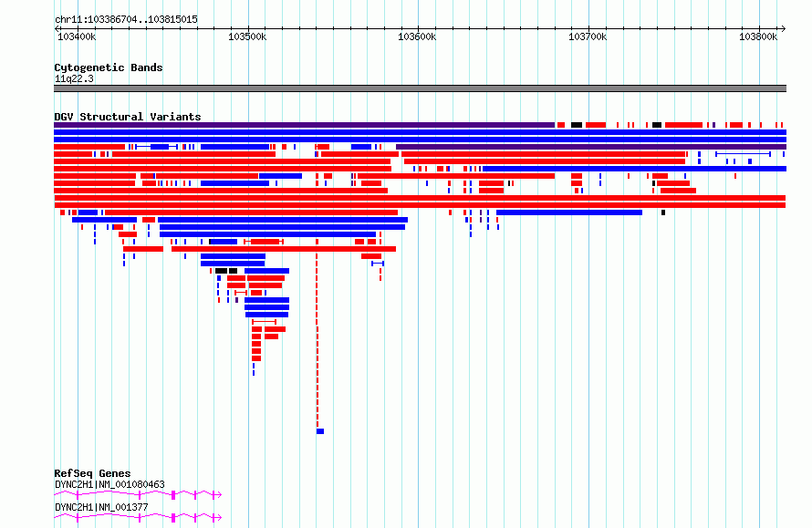Click the left arrowhead of the ruler
The image size is (812, 528).
pyautogui.click(x=57, y=29)
